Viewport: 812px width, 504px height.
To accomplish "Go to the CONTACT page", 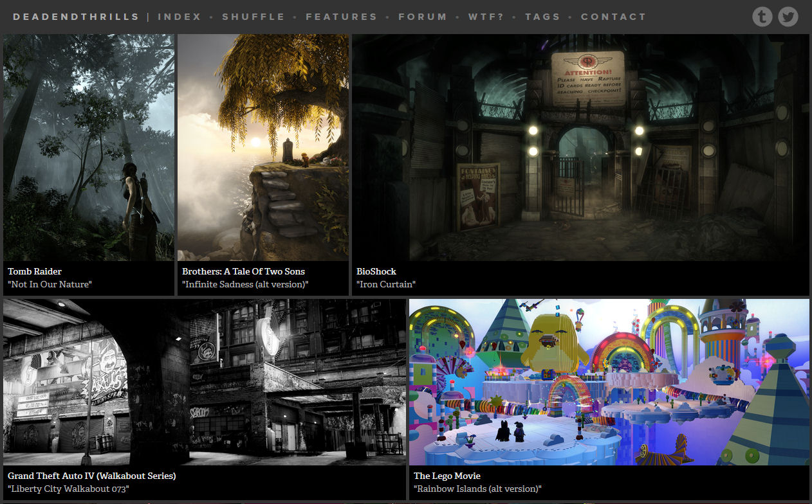I will click(x=613, y=17).
